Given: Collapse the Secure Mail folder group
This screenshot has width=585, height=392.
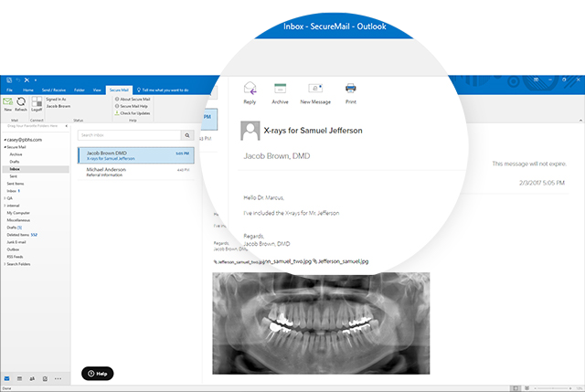Looking at the screenshot, I should pyautogui.click(x=5, y=147).
